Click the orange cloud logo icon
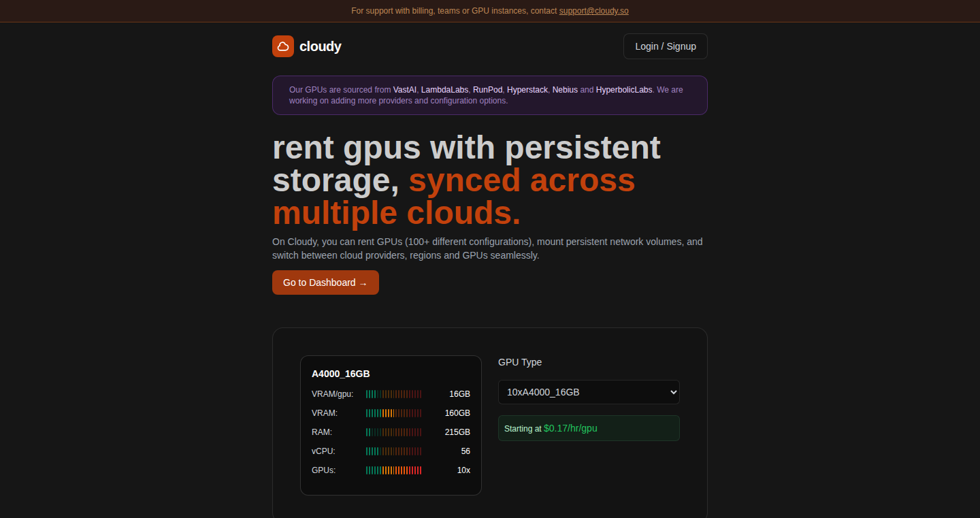 [x=283, y=46]
